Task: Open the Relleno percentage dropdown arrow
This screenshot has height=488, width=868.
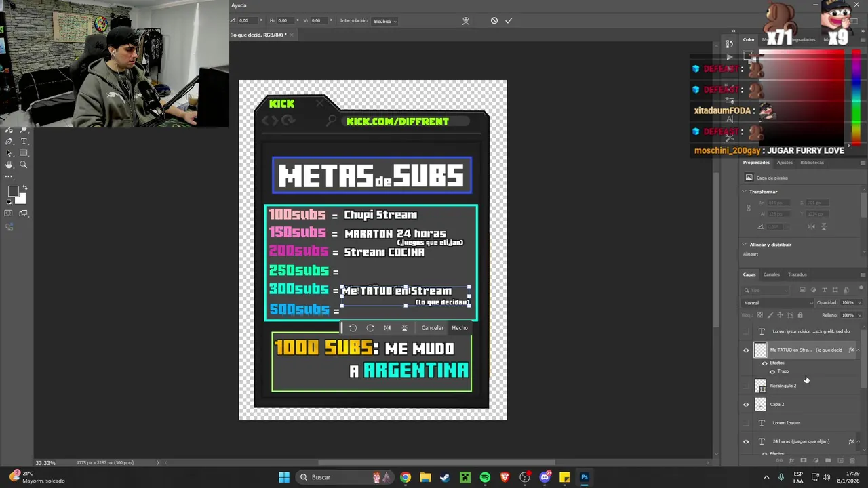Action: [x=859, y=315]
